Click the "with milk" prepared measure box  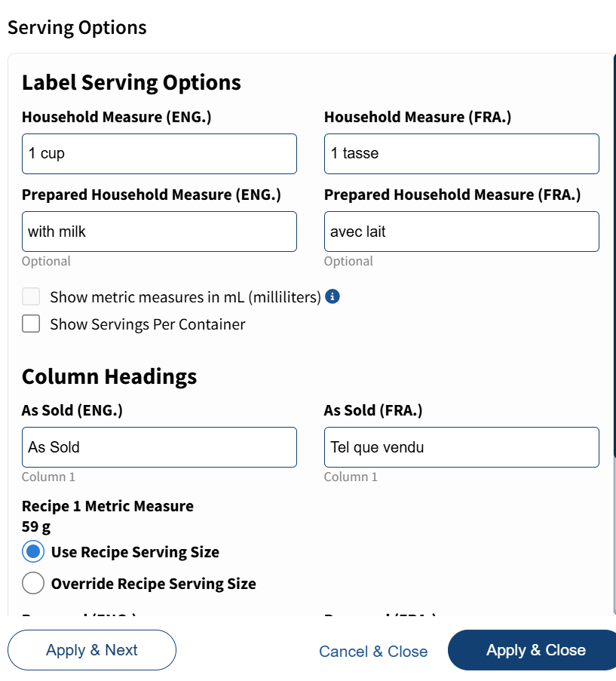[x=159, y=231]
